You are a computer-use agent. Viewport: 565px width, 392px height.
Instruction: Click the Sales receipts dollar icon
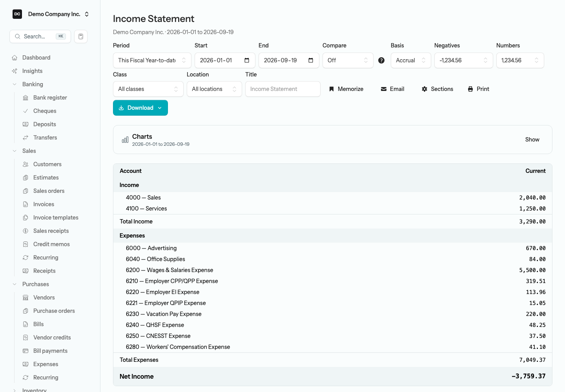click(x=26, y=231)
